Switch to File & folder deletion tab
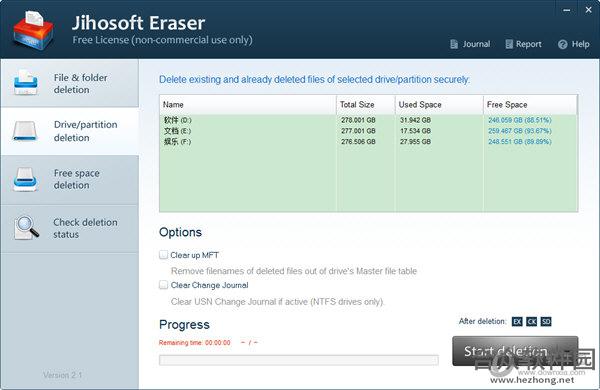Viewport: 600px width, 390px height. tap(70, 83)
